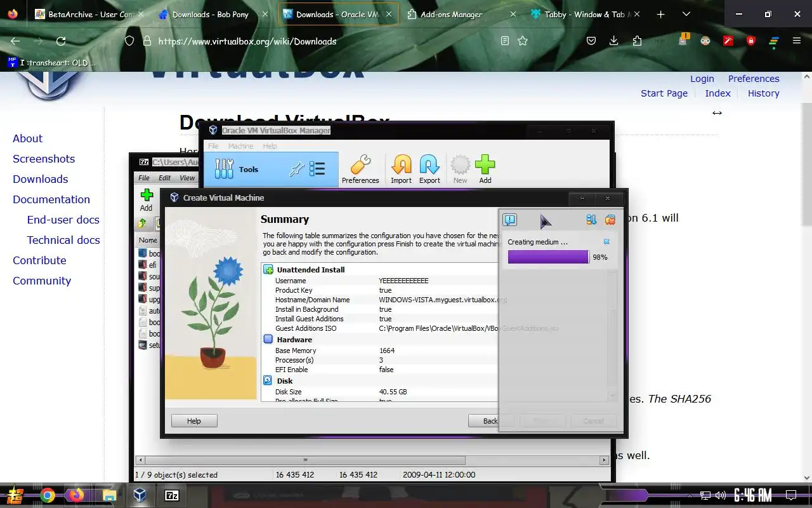
Task: Open the Documentation sidebar link
Action: [51, 199]
